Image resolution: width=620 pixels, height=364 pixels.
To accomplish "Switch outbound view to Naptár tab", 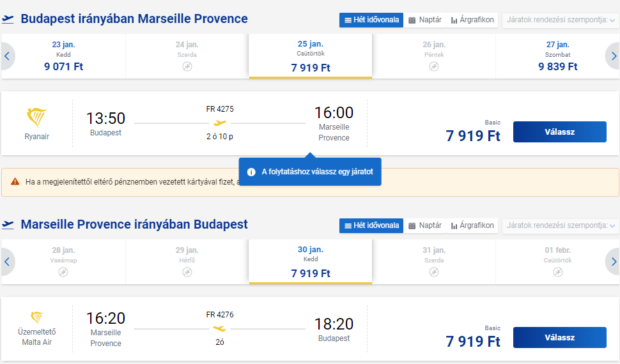I will [424, 20].
